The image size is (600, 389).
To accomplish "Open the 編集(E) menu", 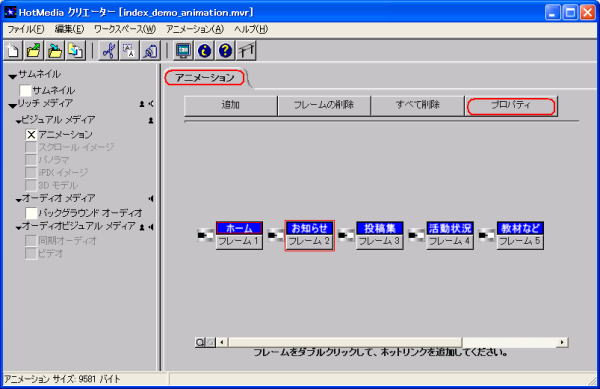I will click(x=69, y=29).
